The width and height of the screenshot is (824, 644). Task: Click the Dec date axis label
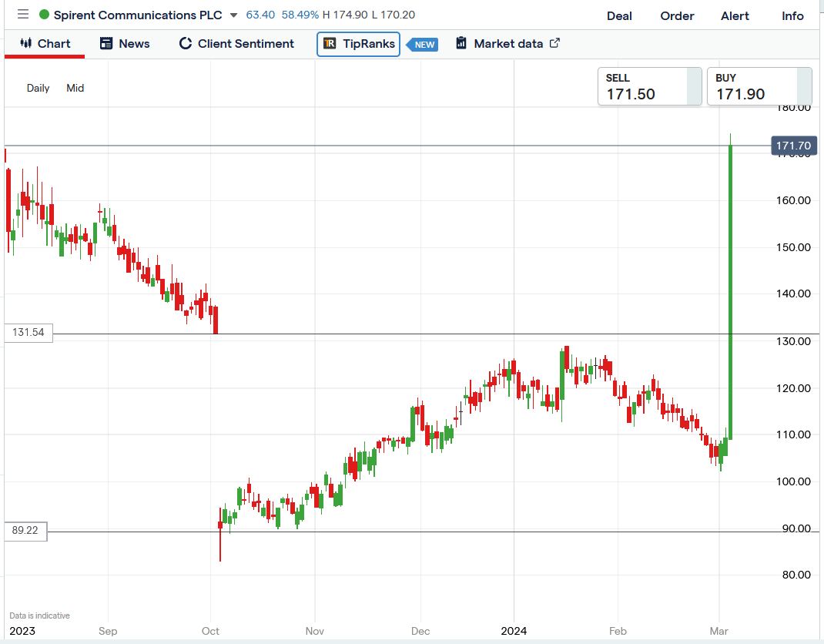click(x=420, y=631)
